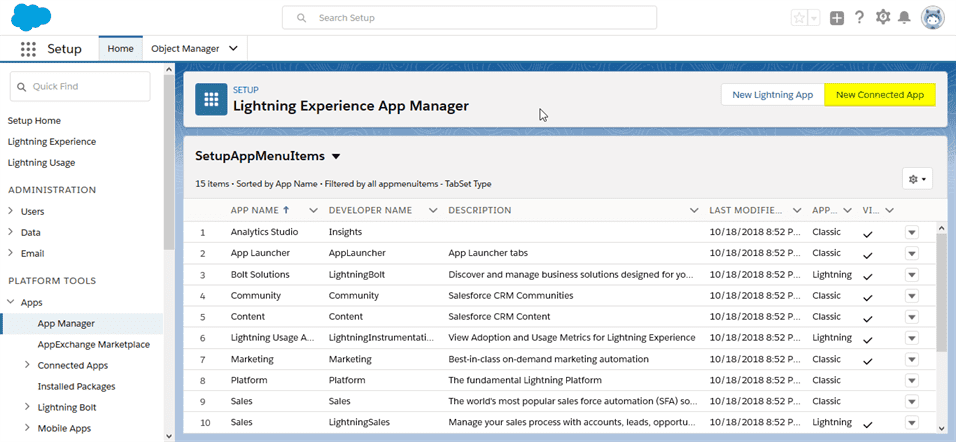
Task: Click the Analytics Studio visible checkmark
Action: [868, 234]
